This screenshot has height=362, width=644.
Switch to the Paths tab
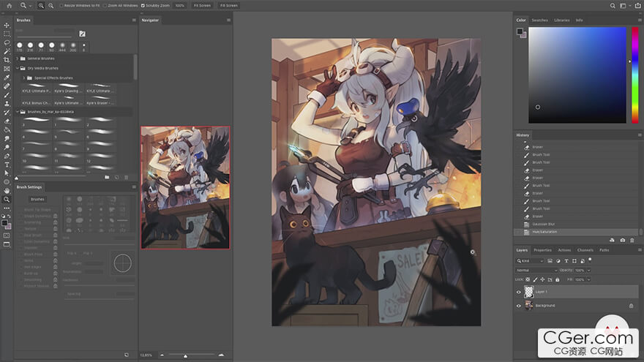[604, 250]
